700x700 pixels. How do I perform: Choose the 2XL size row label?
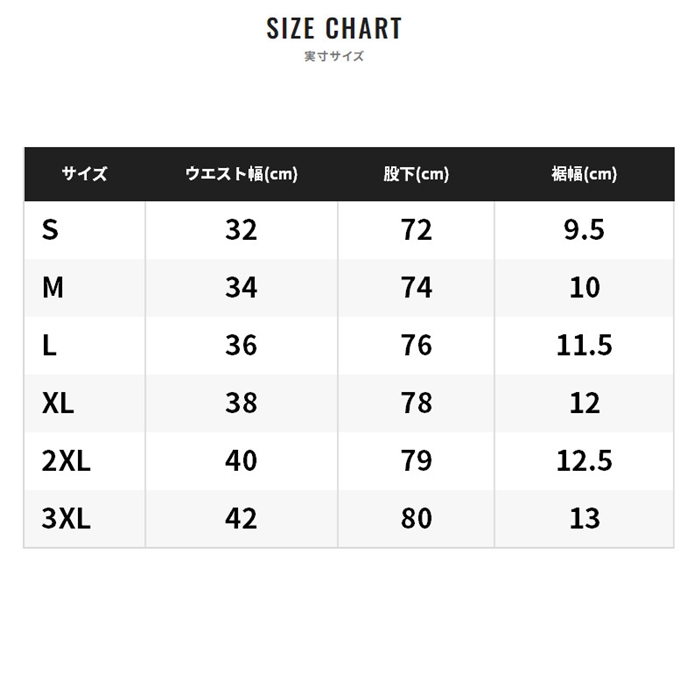[x=66, y=460]
